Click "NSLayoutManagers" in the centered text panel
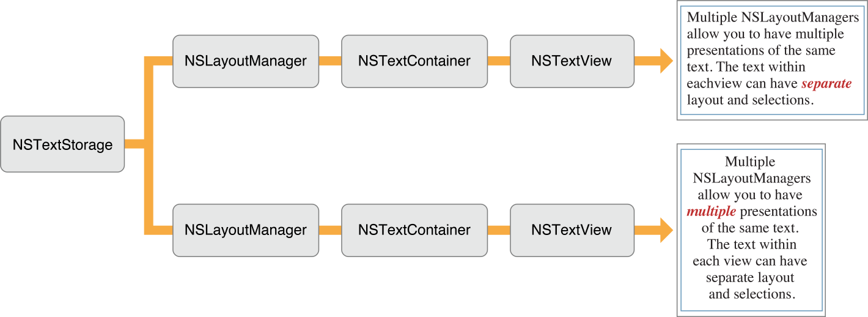Viewport: 868px width, 317px height. coord(751,179)
